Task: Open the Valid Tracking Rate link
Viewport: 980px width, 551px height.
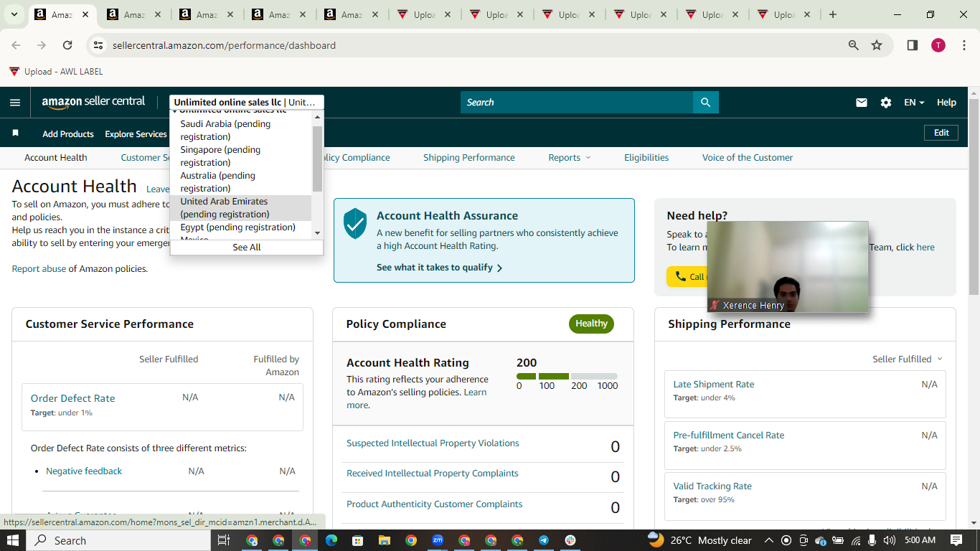Action: coord(712,486)
